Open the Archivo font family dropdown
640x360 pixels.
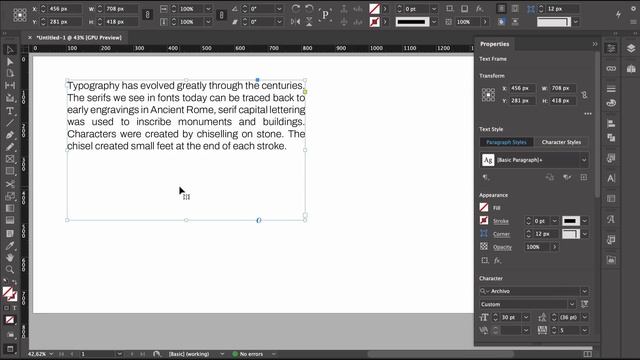click(x=584, y=291)
